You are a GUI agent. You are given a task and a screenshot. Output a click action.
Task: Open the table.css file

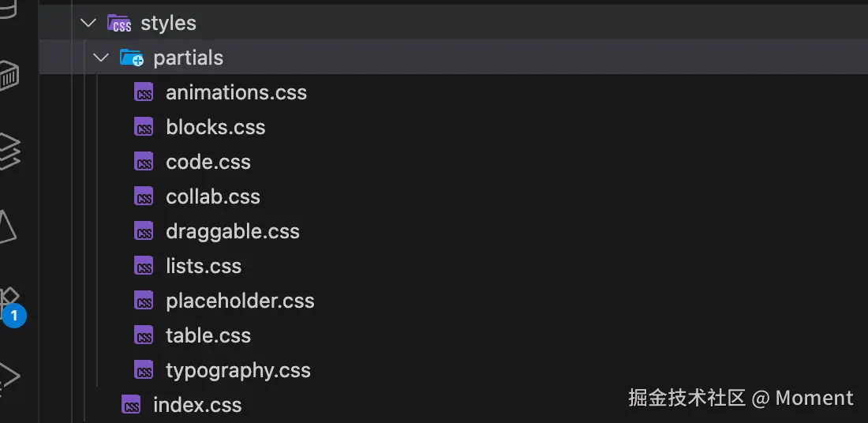point(208,336)
